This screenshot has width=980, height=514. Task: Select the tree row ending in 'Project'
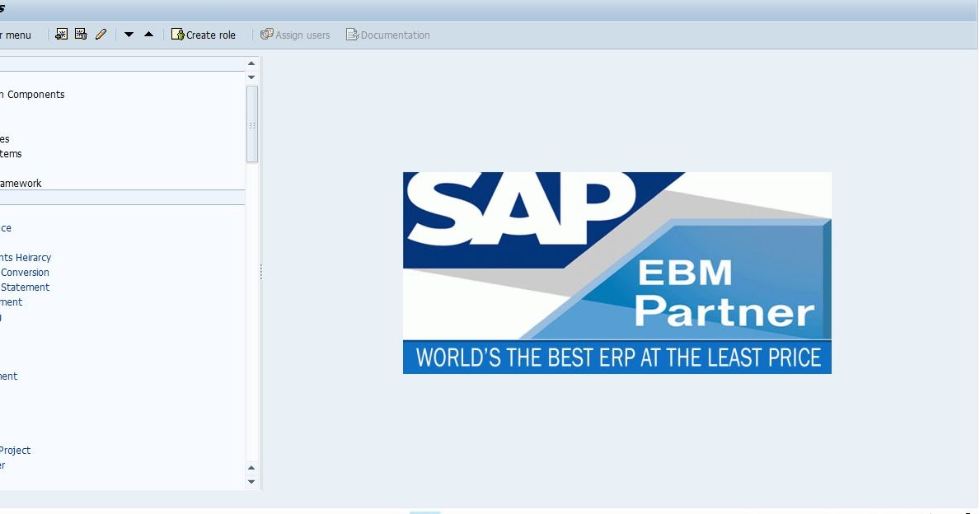pyautogui.click(x=16, y=451)
